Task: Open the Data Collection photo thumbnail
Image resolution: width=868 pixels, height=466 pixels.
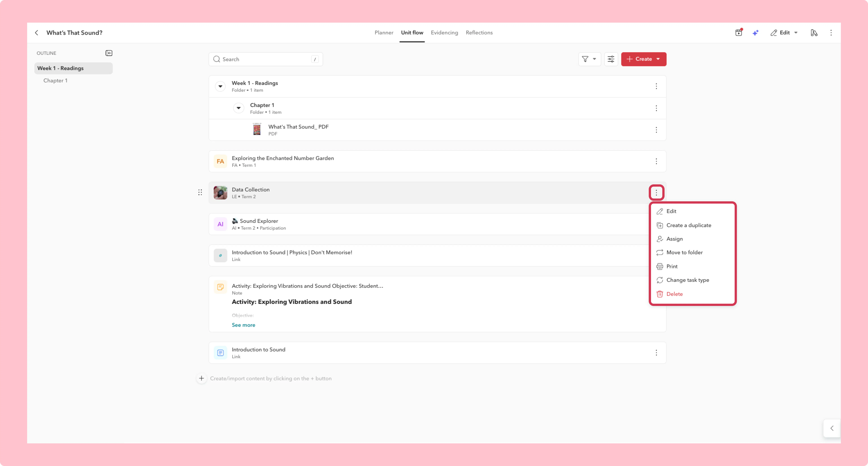Action: (220, 193)
